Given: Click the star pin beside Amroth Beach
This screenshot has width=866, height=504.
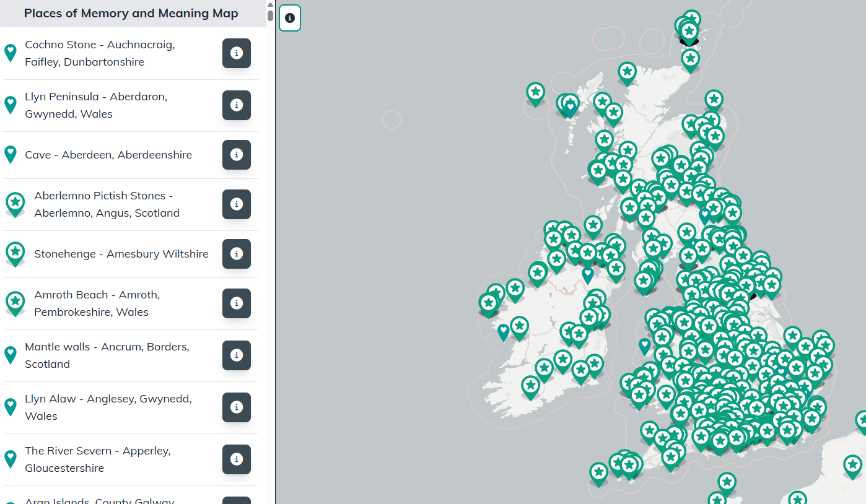Looking at the screenshot, I should (15, 303).
